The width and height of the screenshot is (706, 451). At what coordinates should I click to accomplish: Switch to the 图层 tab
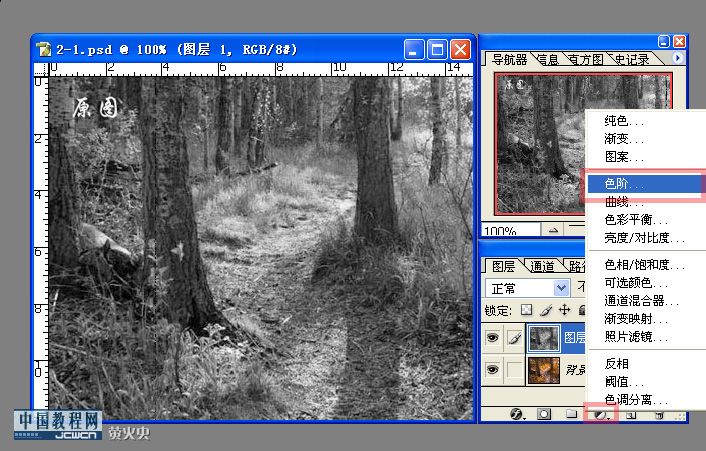(x=503, y=266)
